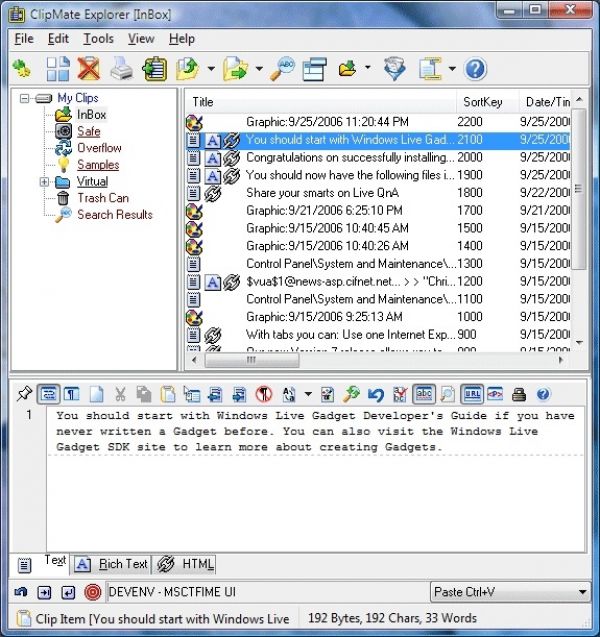Screen dimensions: 600x637
Task: Sort clips by the SortKey column header
Action: point(482,102)
